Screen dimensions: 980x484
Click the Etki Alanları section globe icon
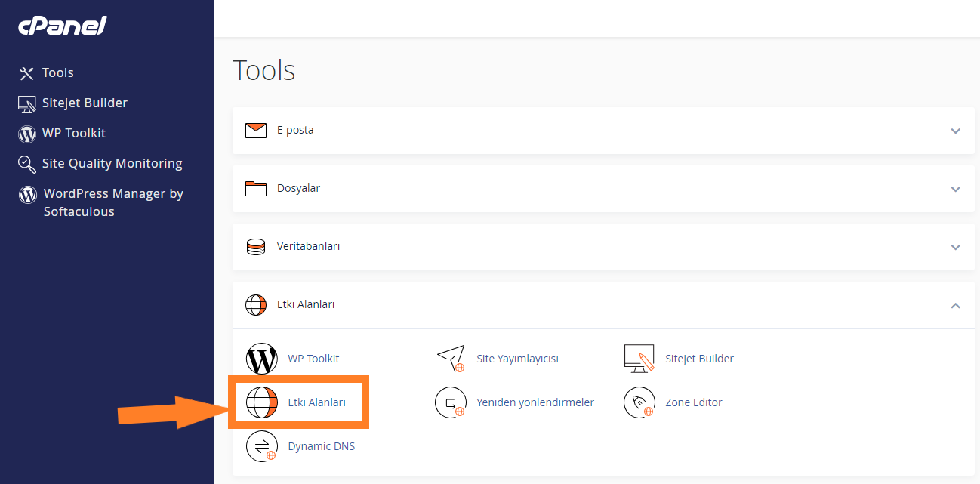(257, 305)
